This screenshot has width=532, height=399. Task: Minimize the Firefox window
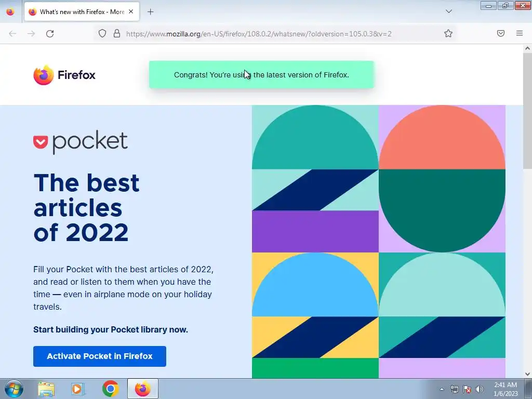488,6
